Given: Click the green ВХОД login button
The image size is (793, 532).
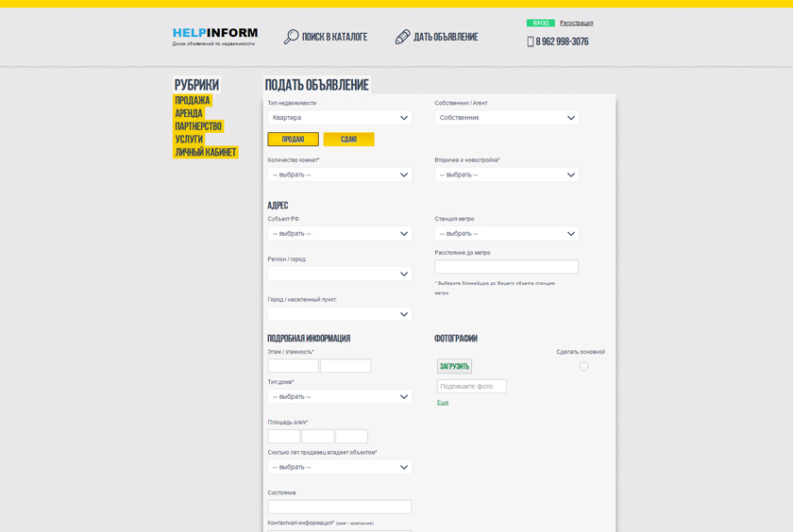Looking at the screenshot, I should pyautogui.click(x=541, y=23).
